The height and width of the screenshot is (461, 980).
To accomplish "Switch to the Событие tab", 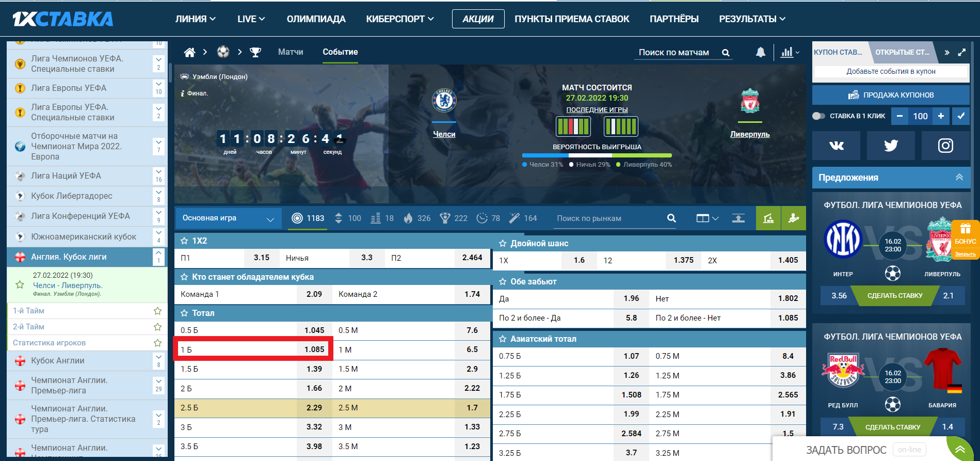I will coord(340,52).
